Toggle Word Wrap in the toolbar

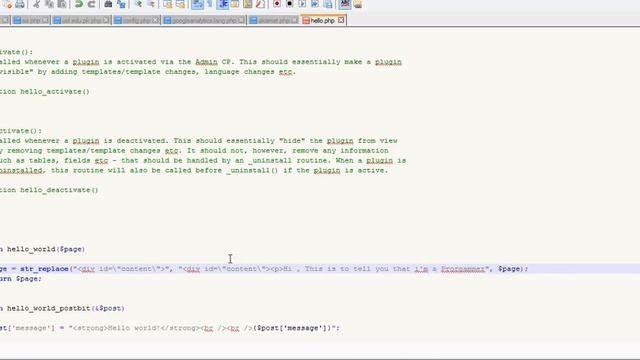click(197, 4)
